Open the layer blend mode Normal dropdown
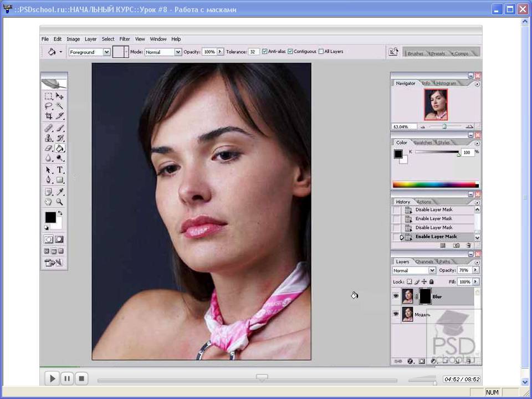Image resolution: width=532 pixels, height=399 pixels. tap(432, 270)
